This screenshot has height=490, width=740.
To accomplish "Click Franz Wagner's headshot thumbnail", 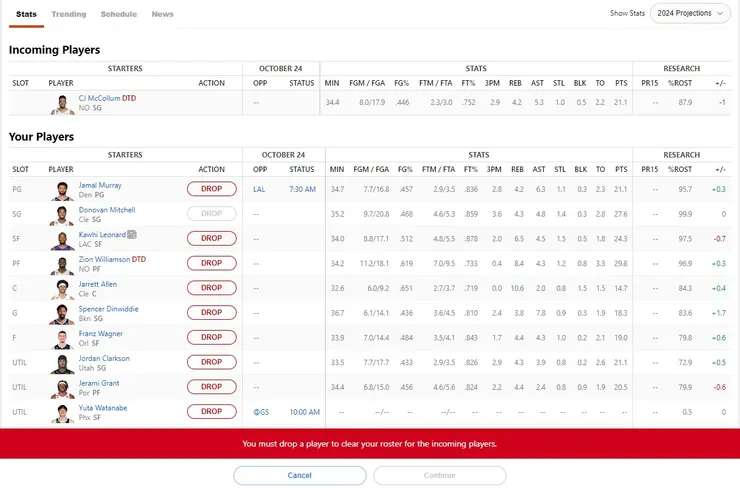I will [62, 339].
